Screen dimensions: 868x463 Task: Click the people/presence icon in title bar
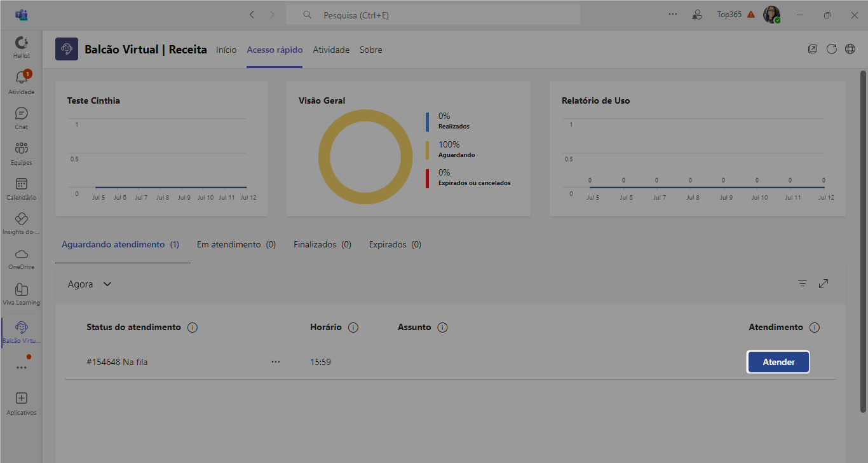click(x=697, y=15)
